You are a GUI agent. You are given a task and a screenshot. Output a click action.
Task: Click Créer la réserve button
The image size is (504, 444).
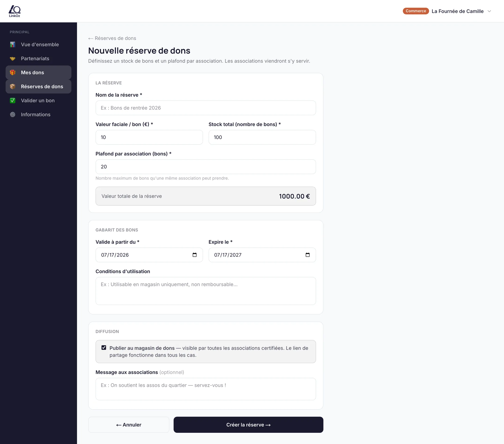248,425
